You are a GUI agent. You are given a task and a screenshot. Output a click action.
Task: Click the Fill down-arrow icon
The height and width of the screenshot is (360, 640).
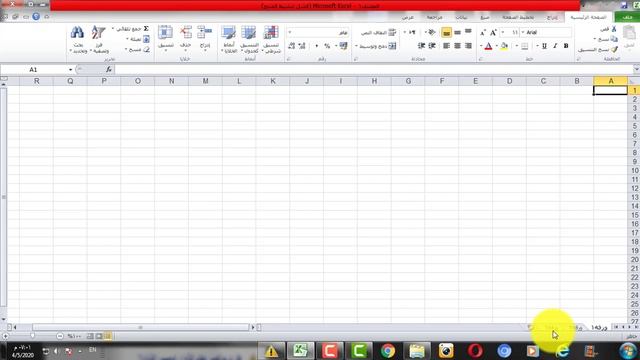pyautogui.click(x=146, y=39)
